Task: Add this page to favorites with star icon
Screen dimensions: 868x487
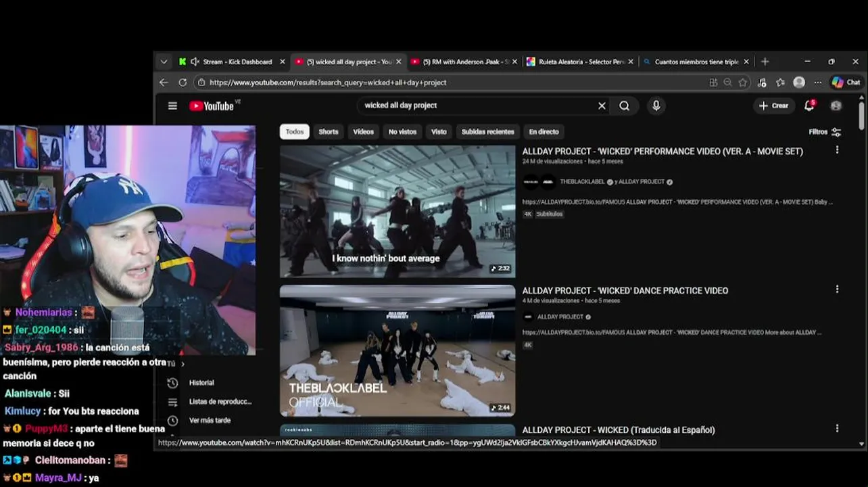Action: pos(743,83)
